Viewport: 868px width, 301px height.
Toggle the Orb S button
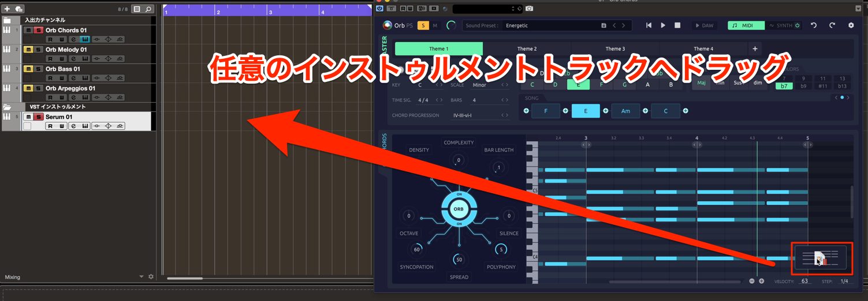(x=423, y=25)
